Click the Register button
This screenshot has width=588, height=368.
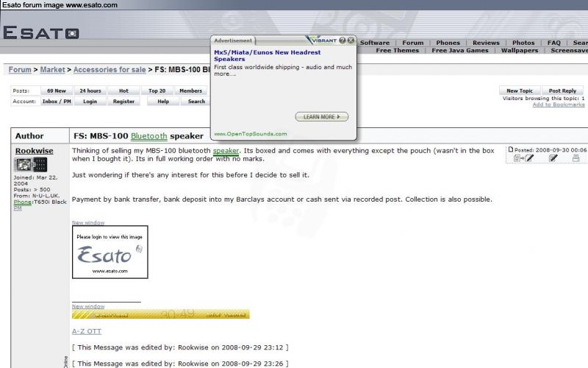[123, 102]
